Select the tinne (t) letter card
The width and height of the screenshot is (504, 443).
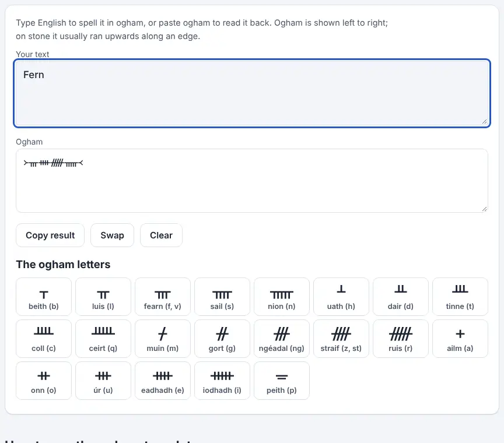tap(460, 297)
